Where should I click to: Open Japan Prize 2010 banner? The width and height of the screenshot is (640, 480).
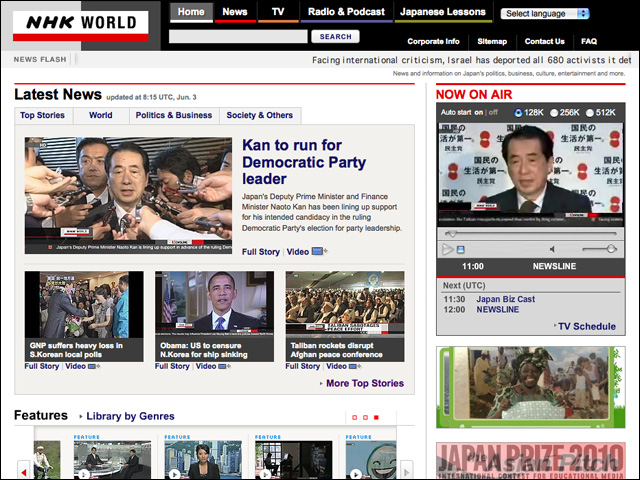tap(531, 461)
